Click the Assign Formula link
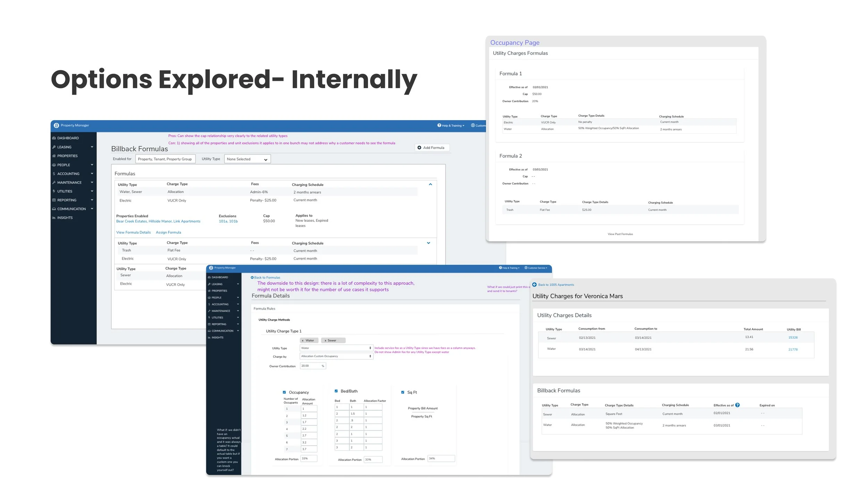The image size is (868, 488). point(168,233)
